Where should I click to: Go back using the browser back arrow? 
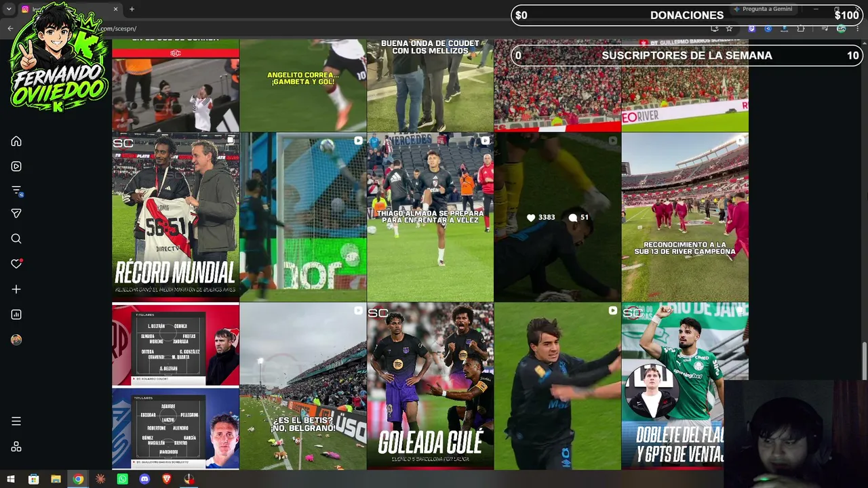(x=10, y=28)
